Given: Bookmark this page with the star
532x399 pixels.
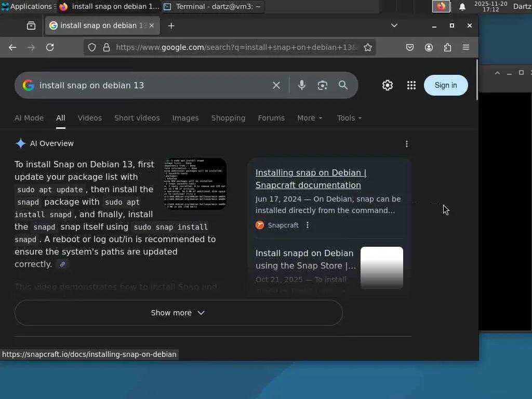Looking at the screenshot, I should (x=368, y=47).
